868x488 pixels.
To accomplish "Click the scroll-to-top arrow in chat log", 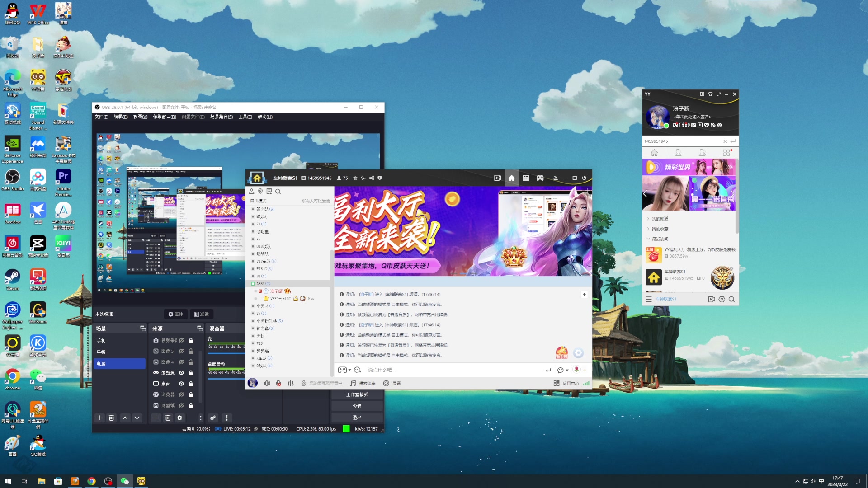I will tap(584, 295).
